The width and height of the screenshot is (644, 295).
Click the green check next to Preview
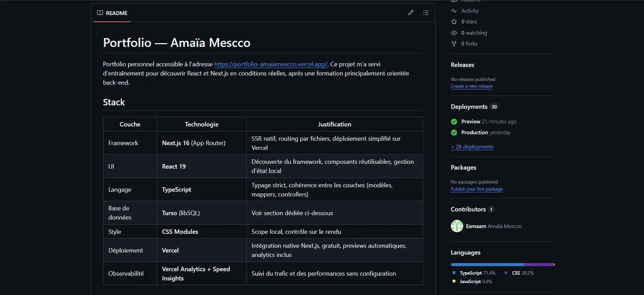pos(454,122)
